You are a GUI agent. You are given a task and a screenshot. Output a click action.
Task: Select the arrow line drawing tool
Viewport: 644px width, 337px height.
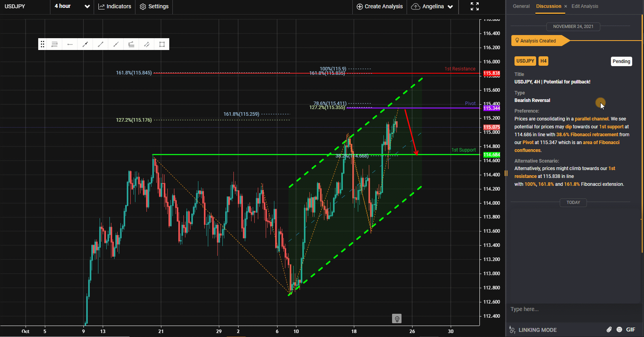[85, 44]
